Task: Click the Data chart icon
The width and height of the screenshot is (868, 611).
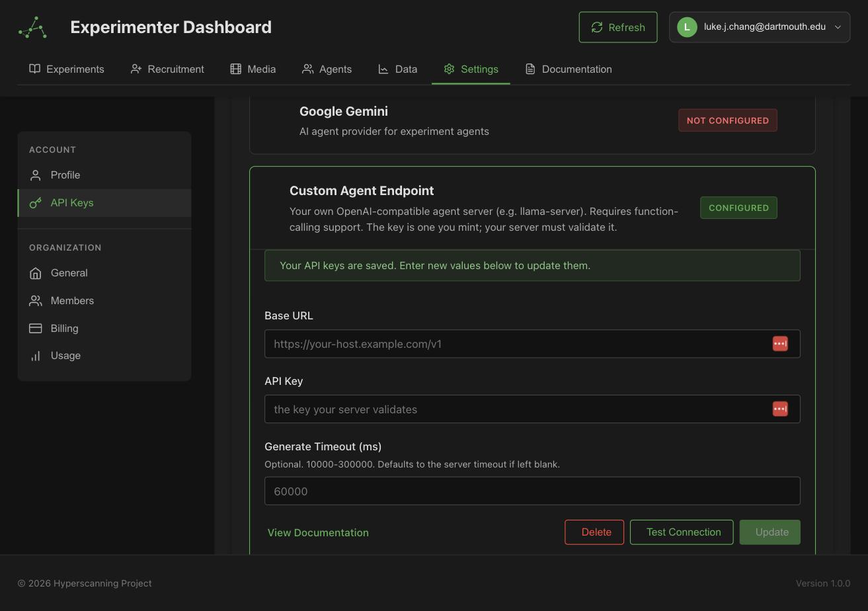Action: [x=383, y=69]
